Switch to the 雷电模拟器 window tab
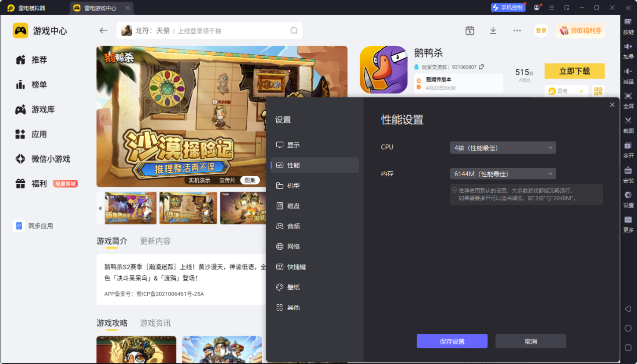Screen dimensions: 637x364 (x=32, y=8)
